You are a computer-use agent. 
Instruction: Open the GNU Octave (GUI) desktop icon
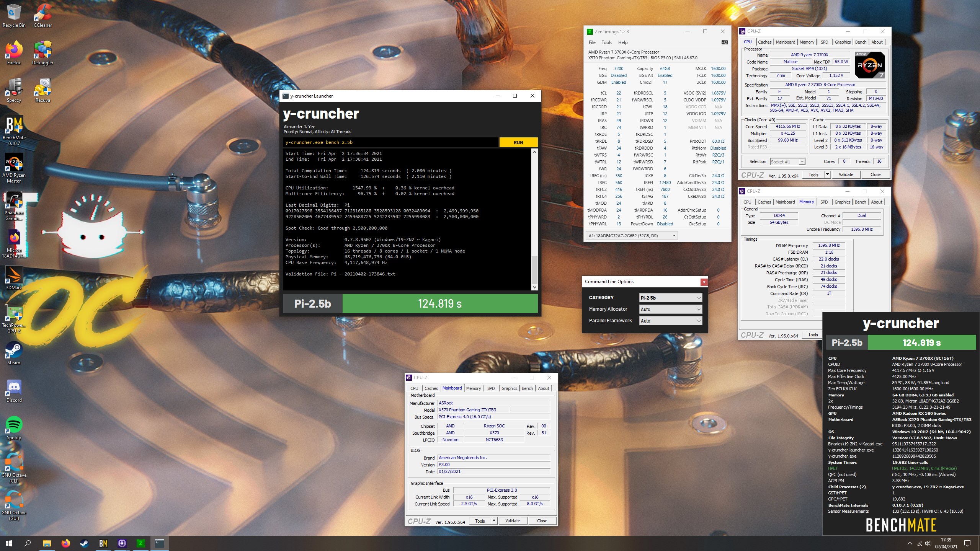(14, 506)
